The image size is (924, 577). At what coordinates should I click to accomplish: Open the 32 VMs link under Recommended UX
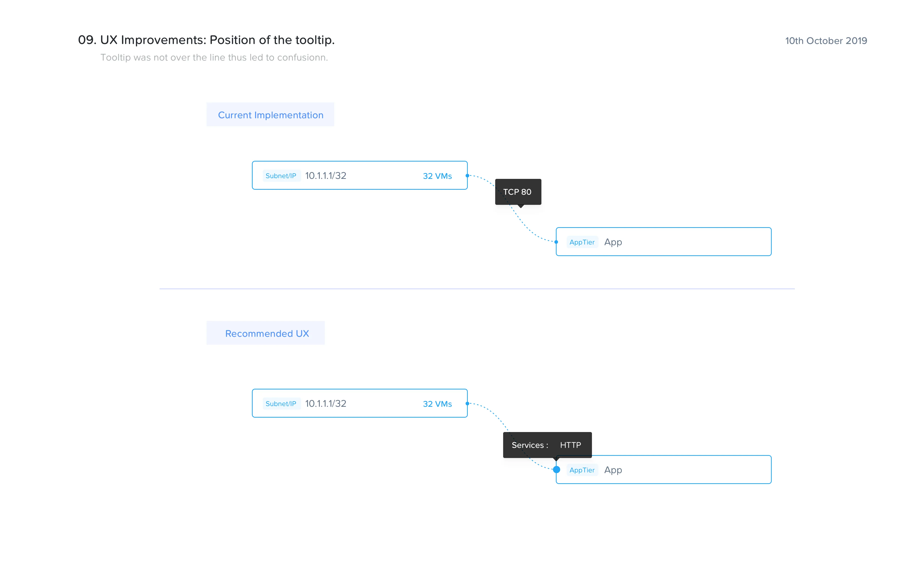437,404
